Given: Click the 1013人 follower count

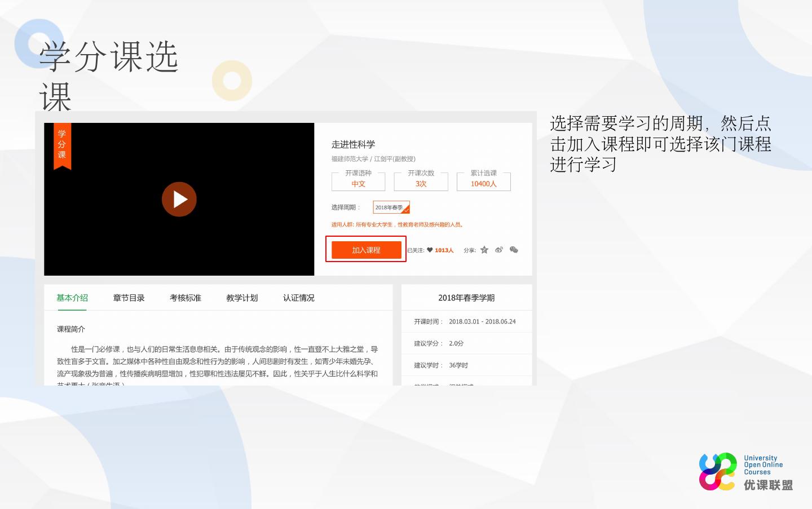Looking at the screenshot, I should (444, 250).
